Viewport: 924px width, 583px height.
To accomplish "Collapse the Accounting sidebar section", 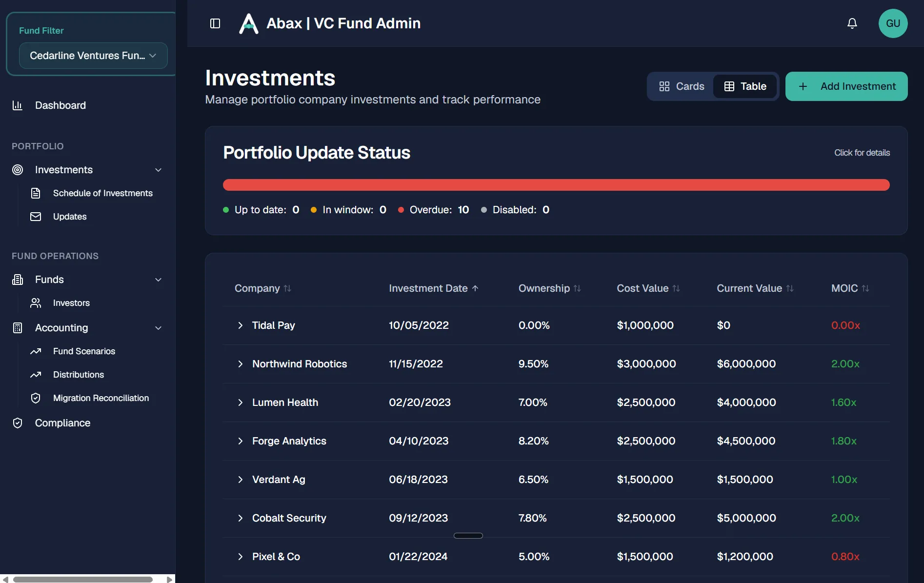I will [158, 328].
